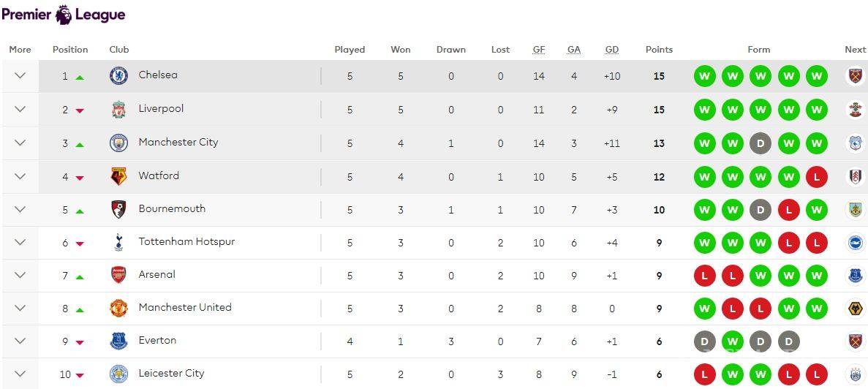Click Watford's red loss form badge
868x389 pixels.
[817, 177]
